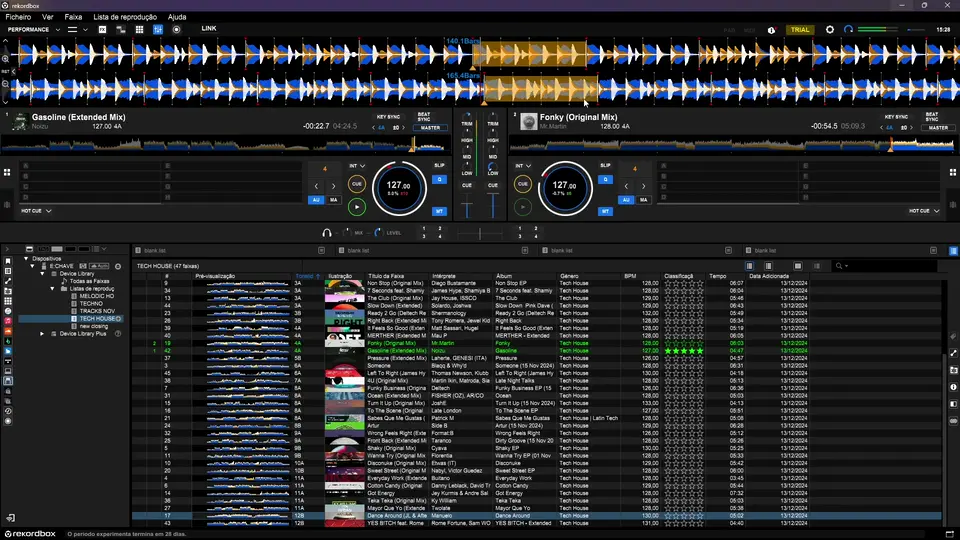Image resolution: width=960 pixels, height=540 pixels.
Task: Click the BEAT SYNC button on deck 2
Action: (932, 116)
